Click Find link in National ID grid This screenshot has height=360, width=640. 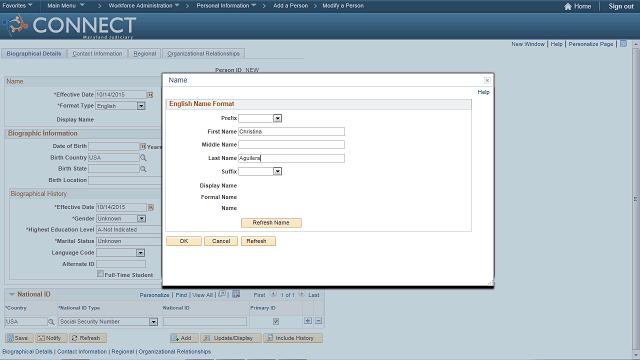point(181,295)
